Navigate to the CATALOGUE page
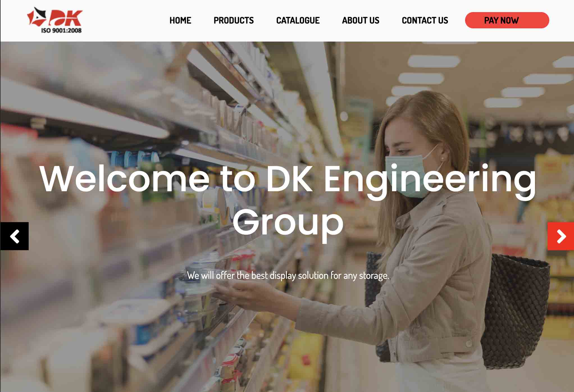The height and width of the screenshot is (392, 574). (298, 20)
